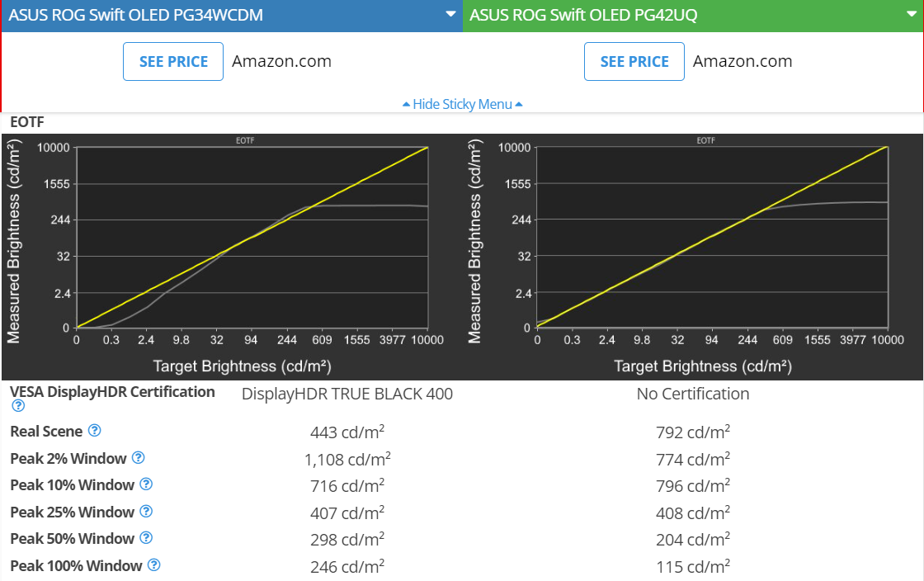This screenshot has height=581, width=924.
Task: Select the 204 cd/m² value
Action: [693, 539]
